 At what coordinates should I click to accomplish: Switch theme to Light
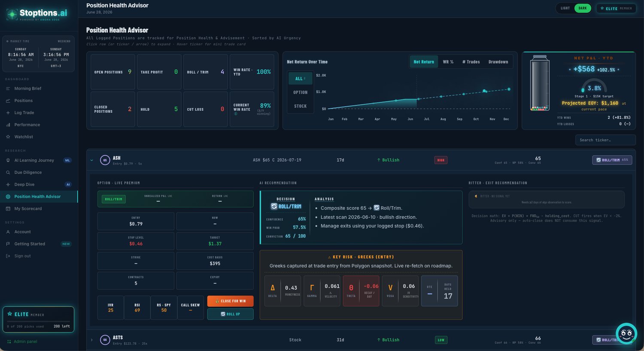point(565,8)
